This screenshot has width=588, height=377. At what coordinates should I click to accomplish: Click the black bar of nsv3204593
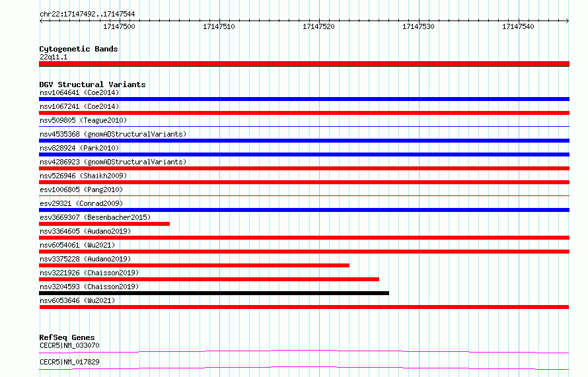214,293
